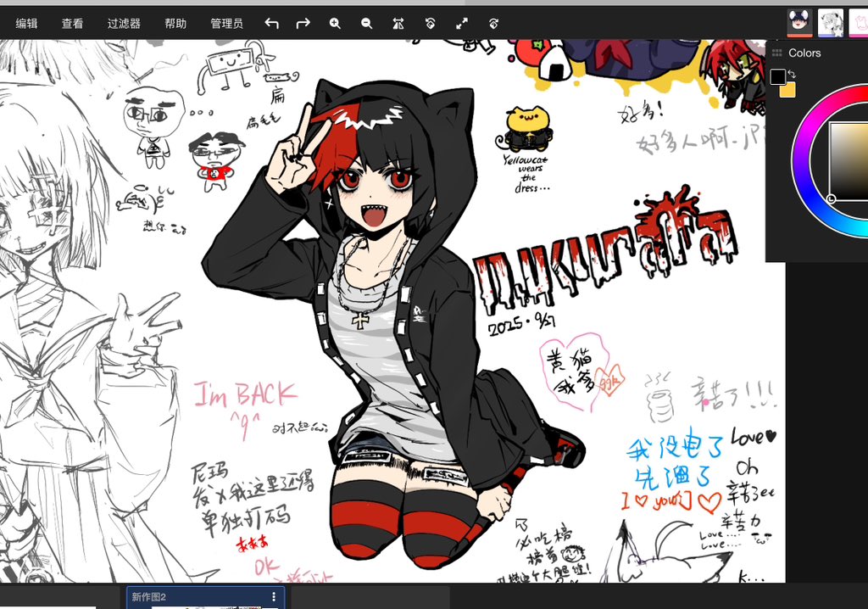Select the black foreground color swatch

point(778,76)
